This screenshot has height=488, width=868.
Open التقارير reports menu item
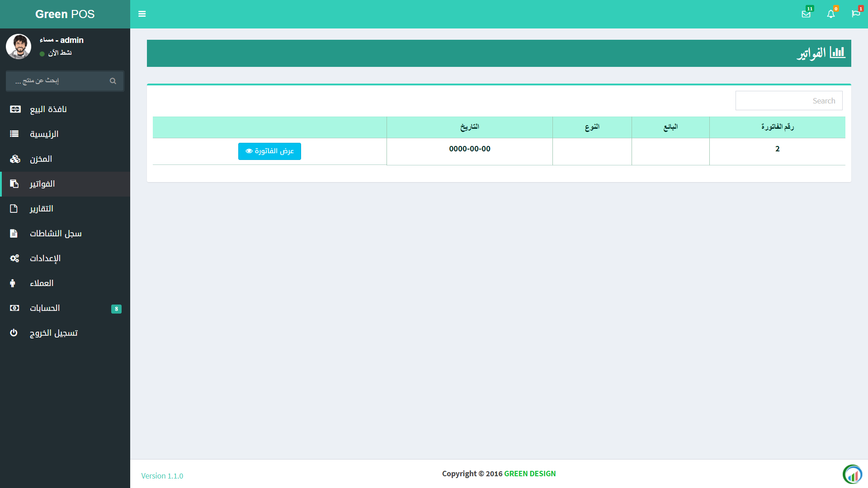click(41, 209)
